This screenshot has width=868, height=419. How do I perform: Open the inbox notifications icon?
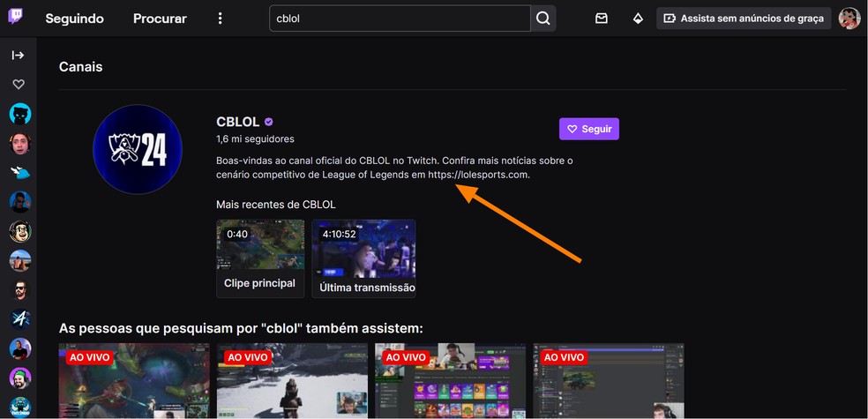(x=602, y=19)
